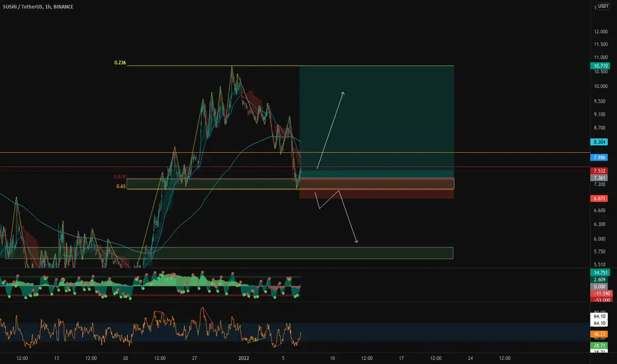Image resolution: width=617 pixels, height=364 pixels.
Task: Click the 6.000 price axis value
Action: (x=600, y=239)
